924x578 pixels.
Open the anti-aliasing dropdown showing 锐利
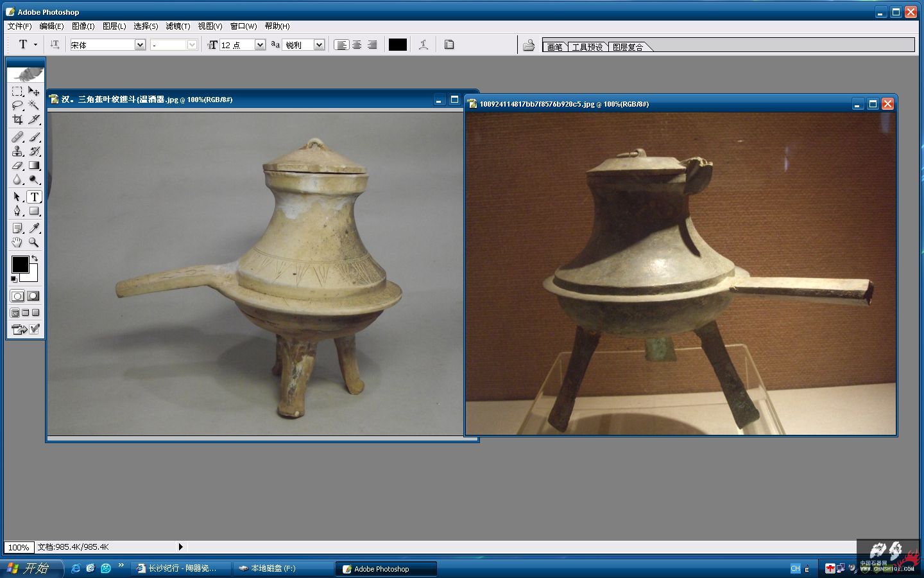pyautogui.click(x=319, y=44)
